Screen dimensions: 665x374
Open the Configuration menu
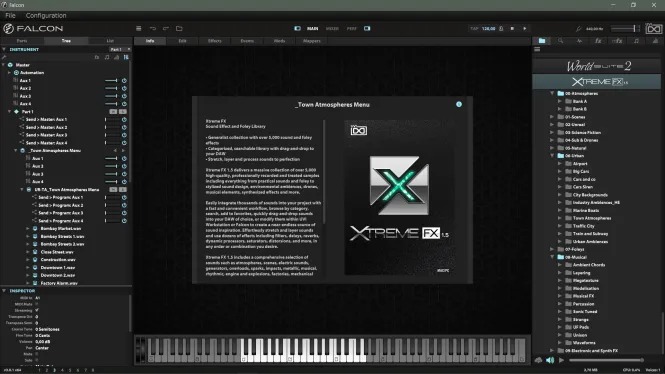point(46,15)
